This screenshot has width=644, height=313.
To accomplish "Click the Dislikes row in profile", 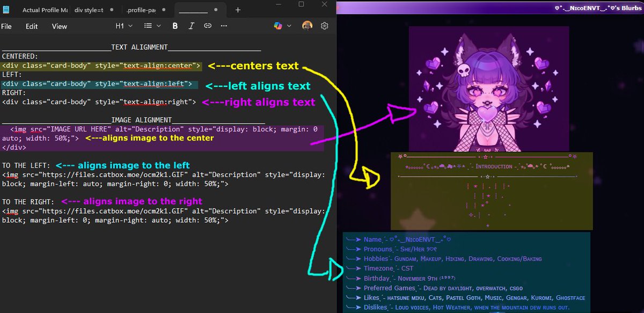I will (457, 307).
